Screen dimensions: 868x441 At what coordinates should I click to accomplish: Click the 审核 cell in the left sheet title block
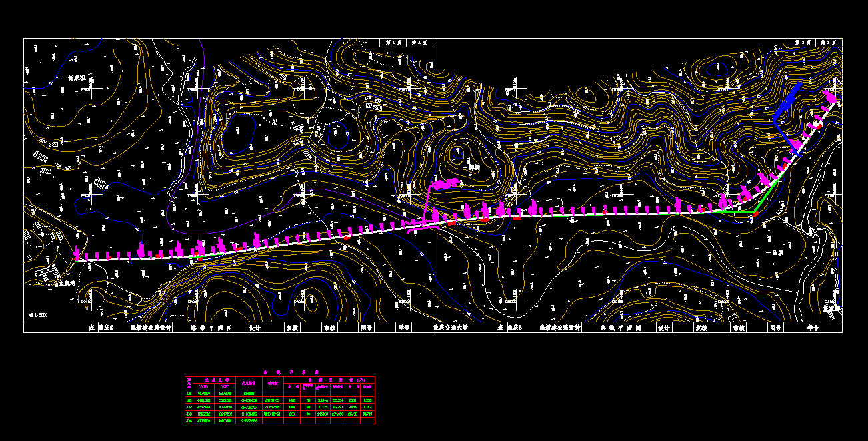(330, 328)
